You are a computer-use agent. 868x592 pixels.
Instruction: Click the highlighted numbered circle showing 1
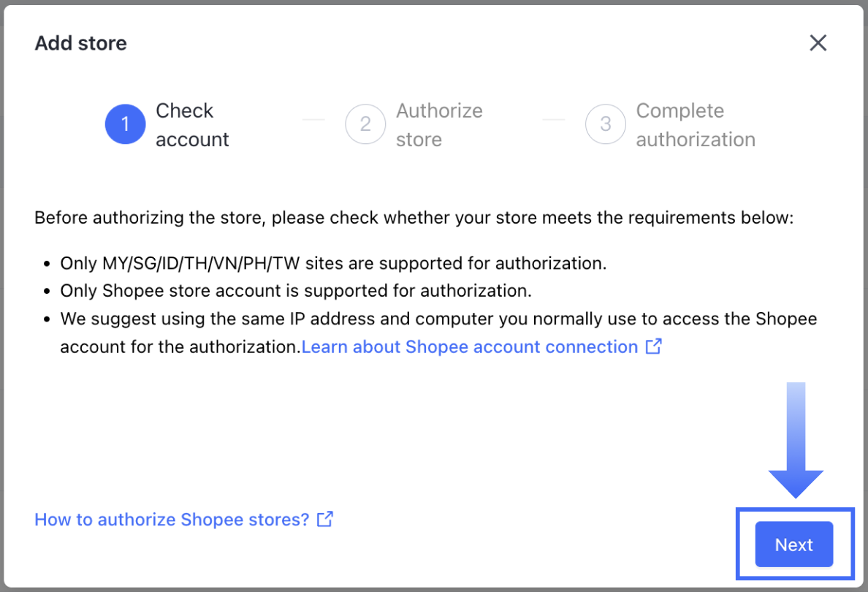click(x=125, y=124)
